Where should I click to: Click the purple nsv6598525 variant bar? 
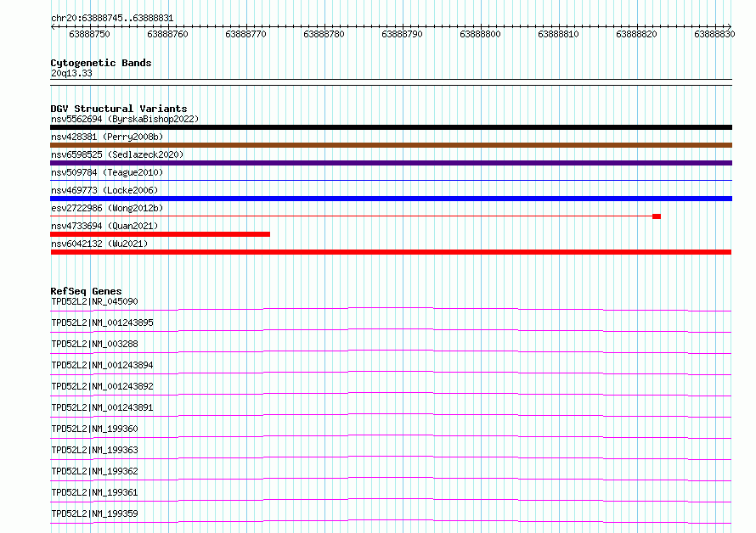click(x=391, y=163)
